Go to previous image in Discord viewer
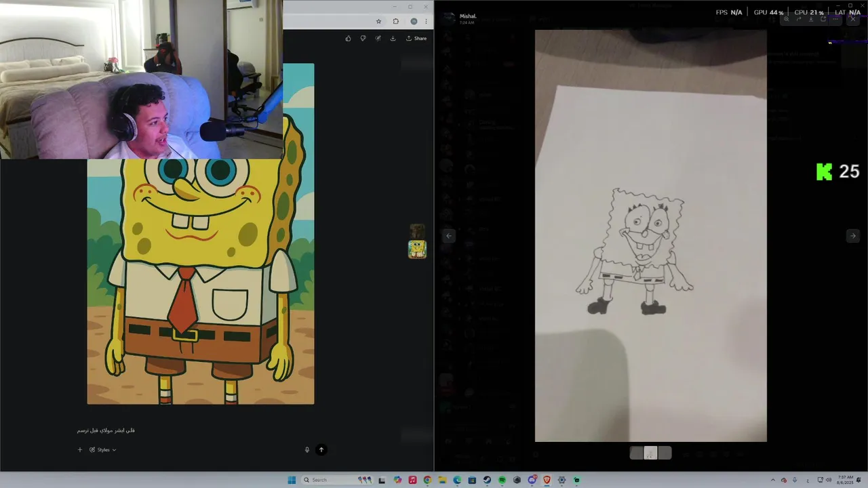Image resolution: width=868 pixels, height=488 pixels. click(x=449, y=236)
